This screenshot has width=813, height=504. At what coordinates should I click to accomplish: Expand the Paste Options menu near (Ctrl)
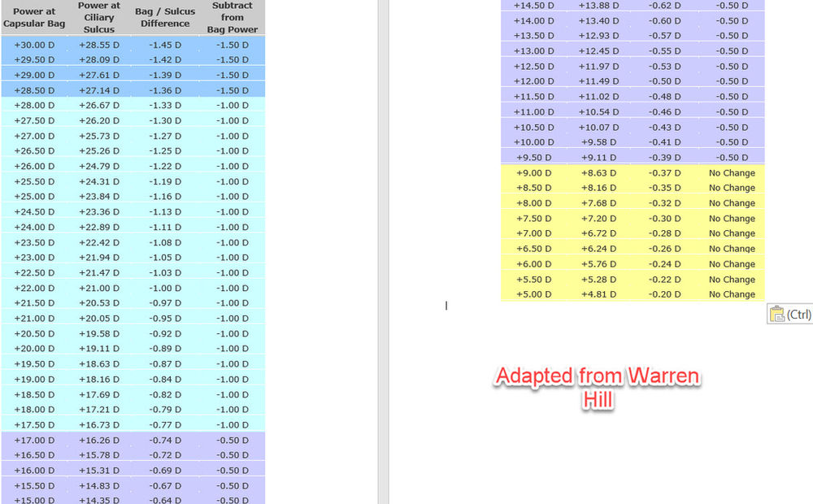tap(790, 315)
